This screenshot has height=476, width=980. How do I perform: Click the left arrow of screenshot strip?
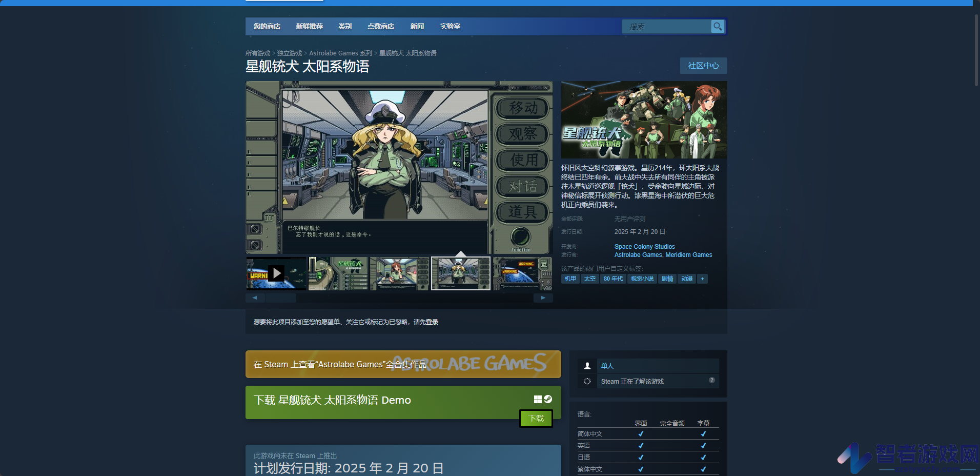255,298
